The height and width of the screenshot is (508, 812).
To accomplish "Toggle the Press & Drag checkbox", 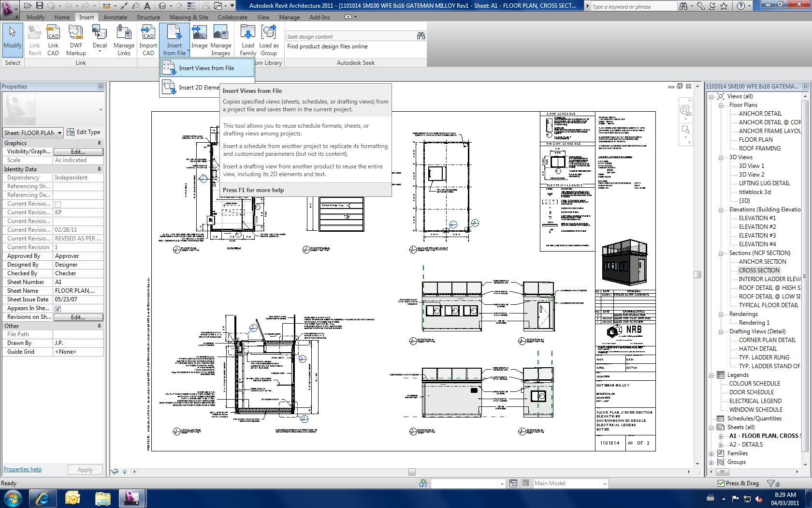I will (x=721, y=483).
